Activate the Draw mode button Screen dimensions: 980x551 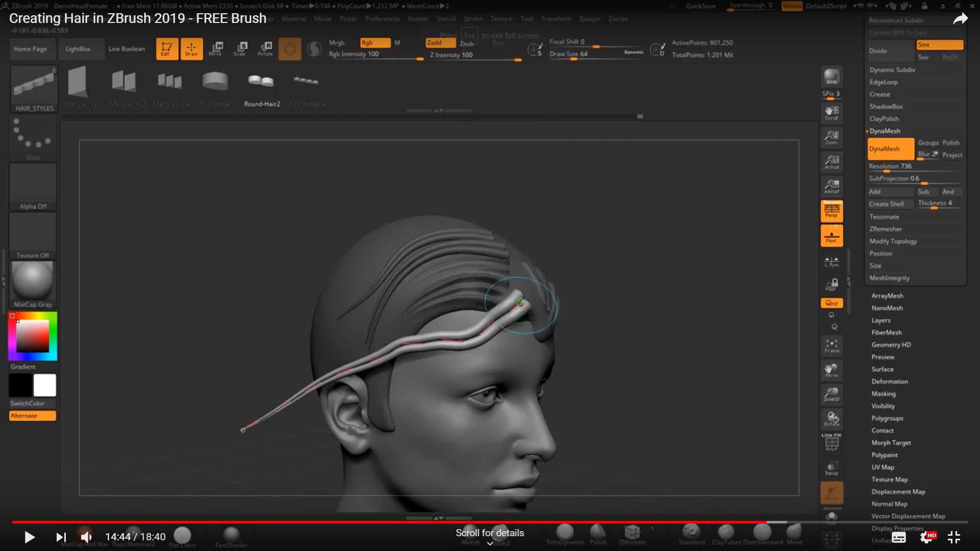click(x=191, y=49)
